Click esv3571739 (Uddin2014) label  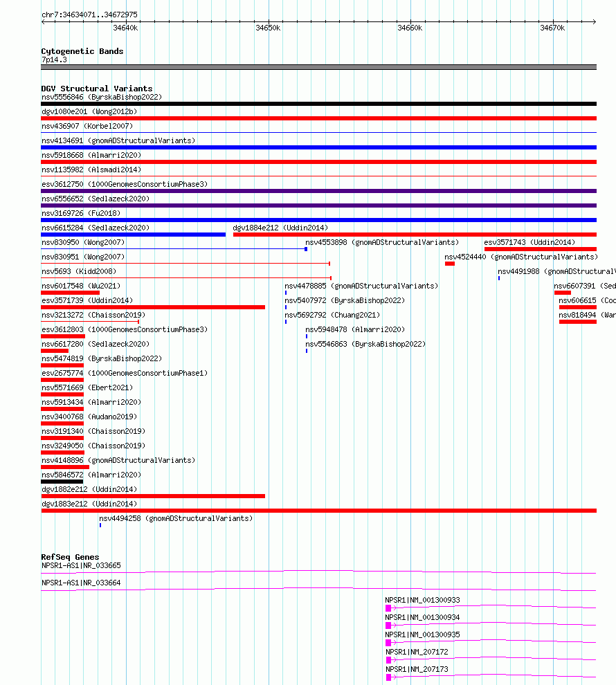[x=87, y=300]
